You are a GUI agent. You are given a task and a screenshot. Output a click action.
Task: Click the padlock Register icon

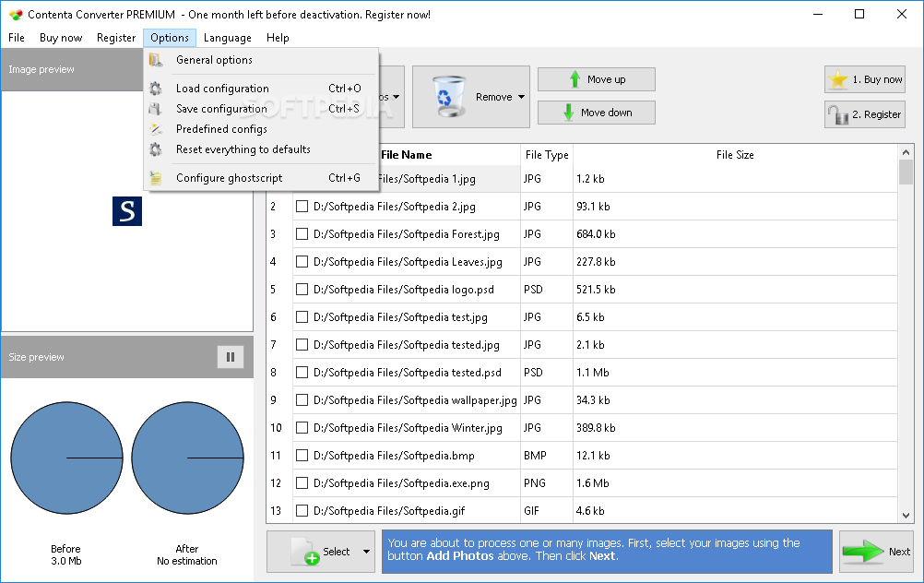pos(837,114)
